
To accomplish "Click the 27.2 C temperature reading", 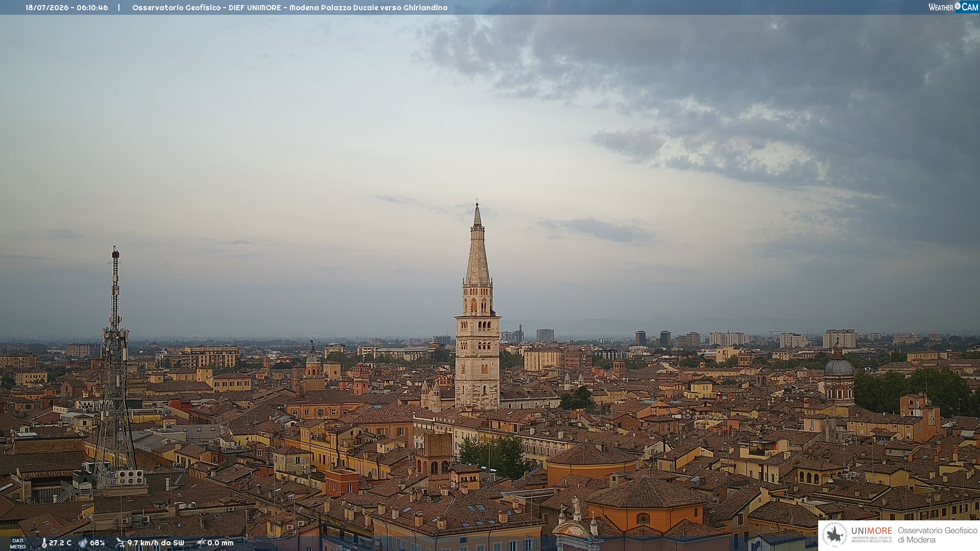I will 60,543.
